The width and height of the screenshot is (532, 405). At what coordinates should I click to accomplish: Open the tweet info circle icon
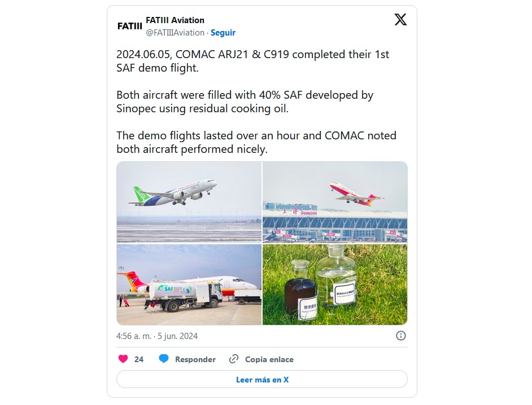click(401, 336)
